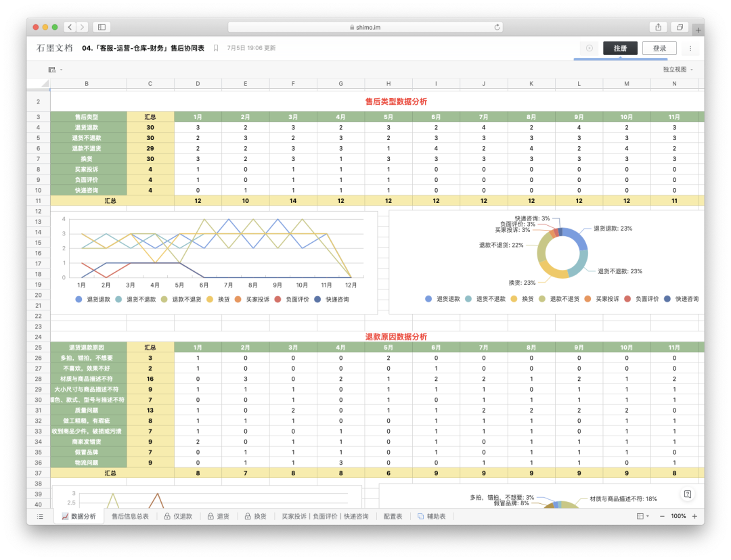Select the 退款不退货 total cell 29
731x560 pixels.
coord(150,148)
